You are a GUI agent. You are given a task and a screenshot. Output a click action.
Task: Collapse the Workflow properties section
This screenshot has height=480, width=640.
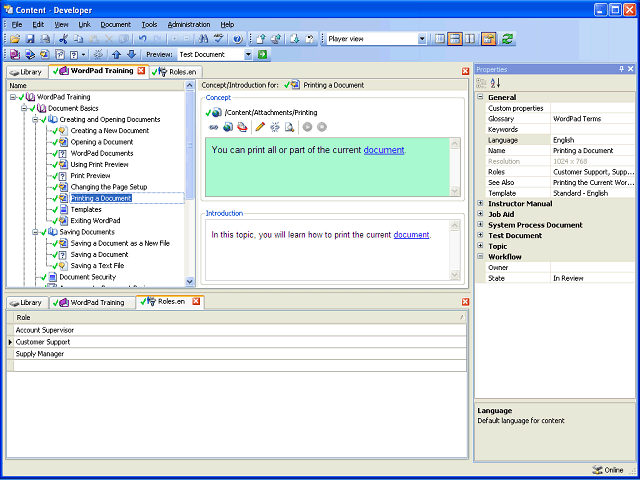[x=480, y=256]
